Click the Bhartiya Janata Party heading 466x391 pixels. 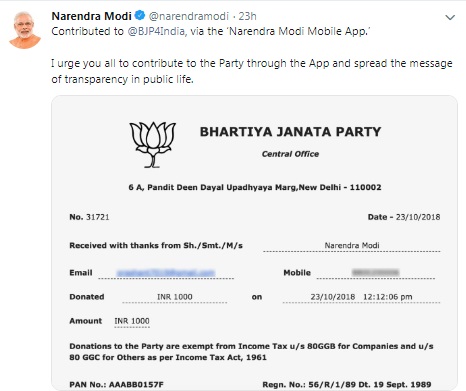[290, 132]
